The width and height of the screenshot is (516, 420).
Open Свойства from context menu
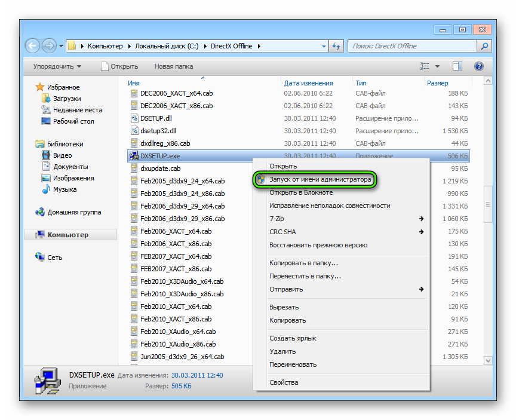pyautogui.click(x=341, y=382)
